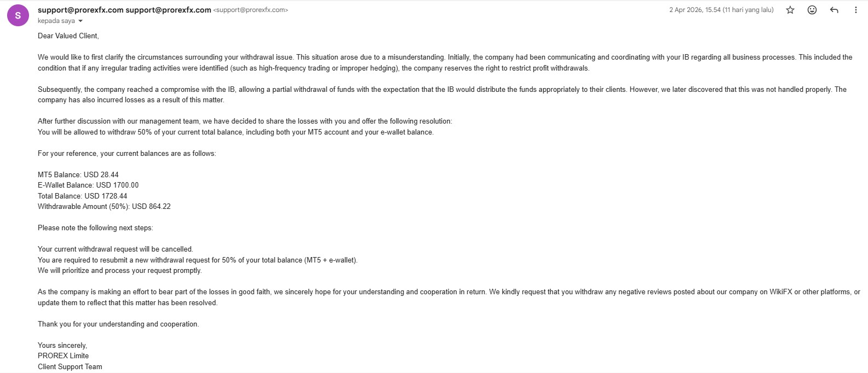Screen dimensions: 868x373
Task: Click the purple S sender avatar
Action: 18,15
